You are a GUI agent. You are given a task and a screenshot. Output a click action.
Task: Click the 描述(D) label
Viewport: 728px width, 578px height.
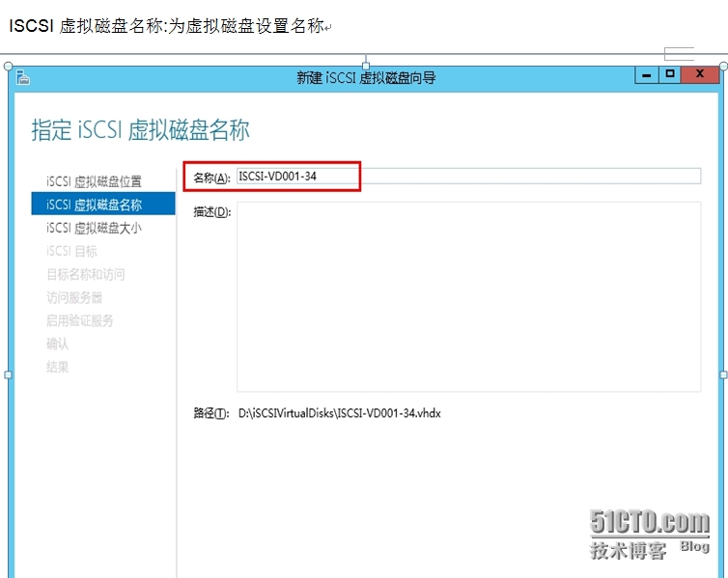pos(211,212)
